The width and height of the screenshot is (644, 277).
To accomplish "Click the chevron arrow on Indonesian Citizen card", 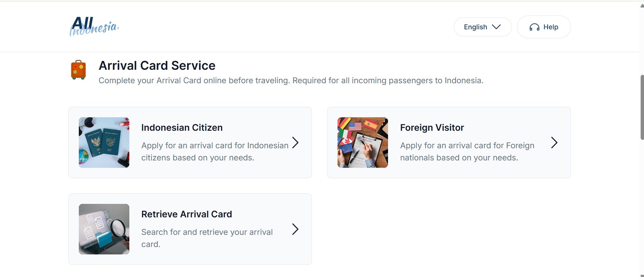I will 295,143.
